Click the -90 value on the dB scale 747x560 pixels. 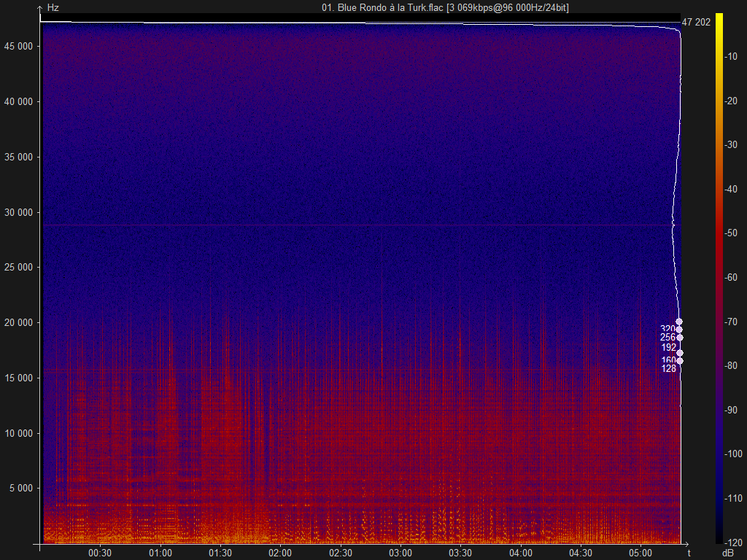tap(731, 410)
